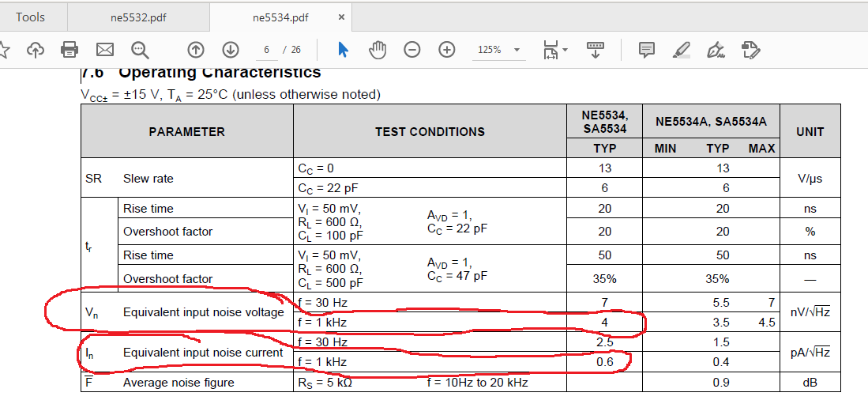Enable scrolling mode with the keyboard-arrow icon
Screen dimensions: 868x419
pos(596,50)
